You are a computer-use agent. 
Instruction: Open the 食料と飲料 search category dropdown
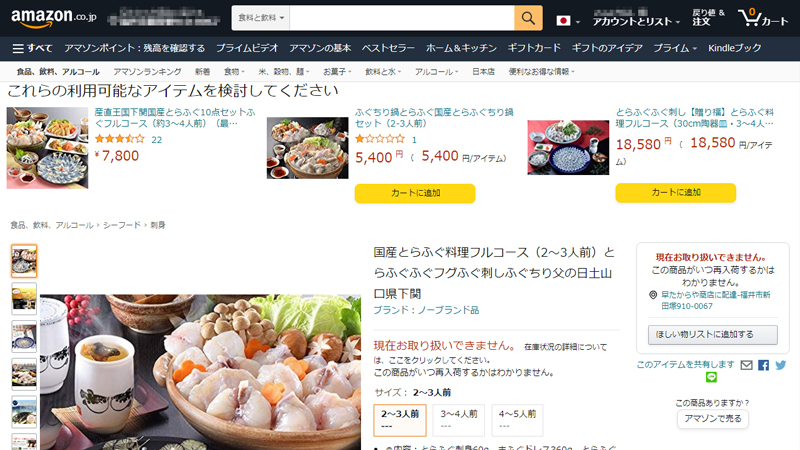coord(261,18)
